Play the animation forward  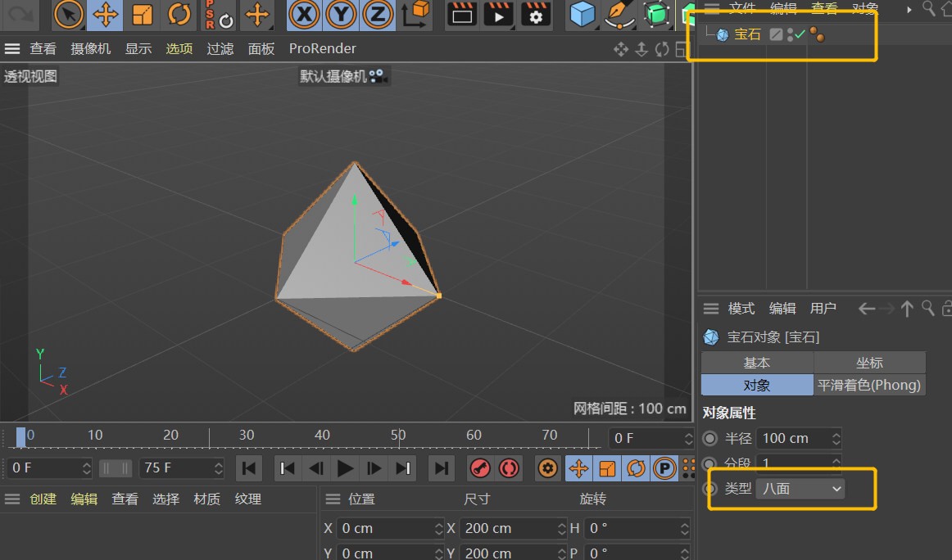pos(345,468)
